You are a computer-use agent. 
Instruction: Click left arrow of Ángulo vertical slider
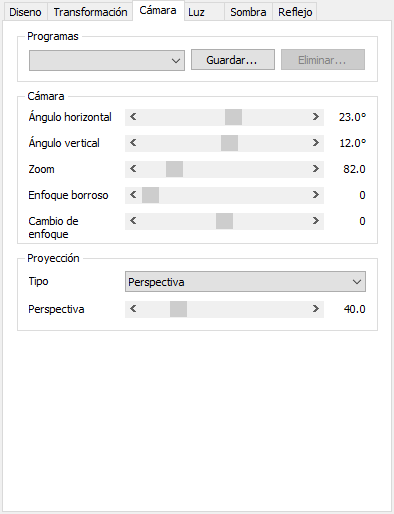pos(133,143)
